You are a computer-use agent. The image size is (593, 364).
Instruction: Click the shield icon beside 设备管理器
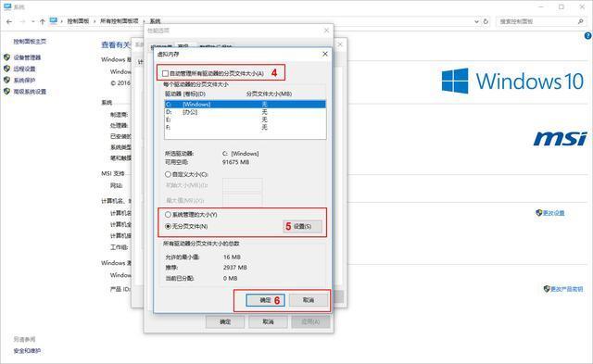[x=6, y=57]
